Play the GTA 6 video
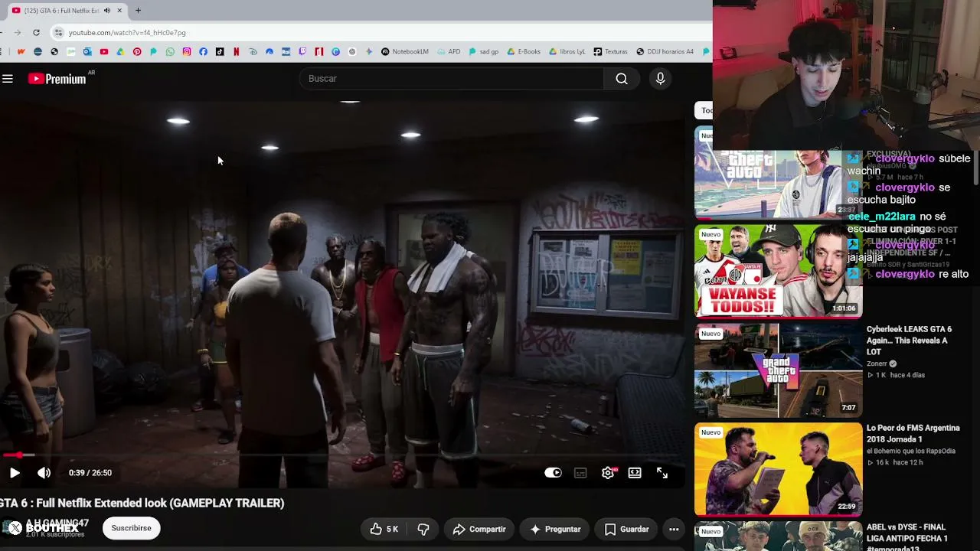The width and height of the screenshot is (980, 551). click(15, 473)
